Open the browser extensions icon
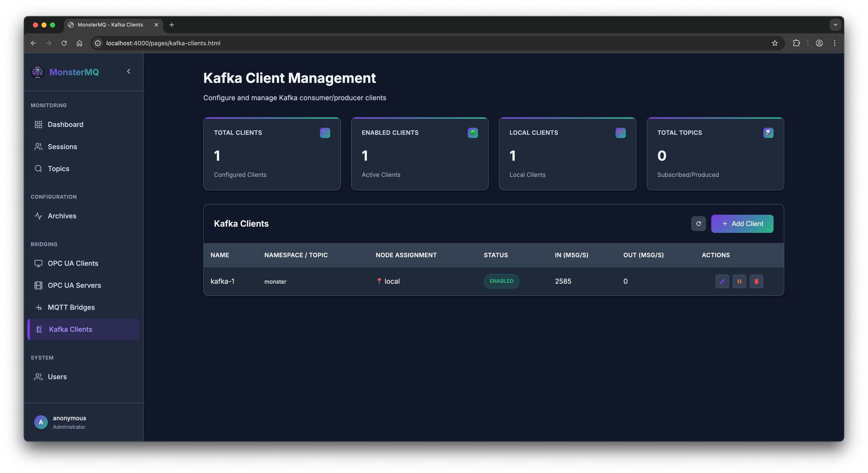 [x=796, y=43]
